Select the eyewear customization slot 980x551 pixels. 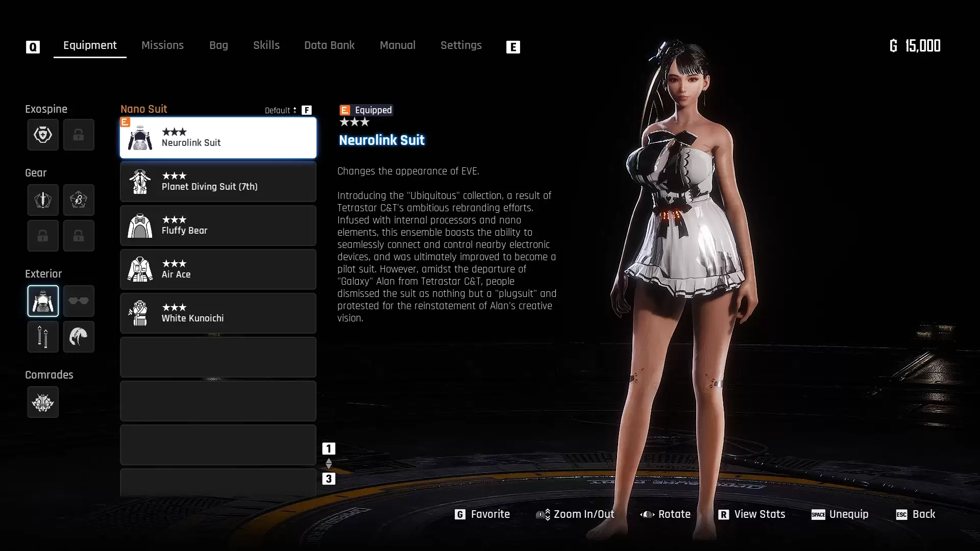[79, 301]
